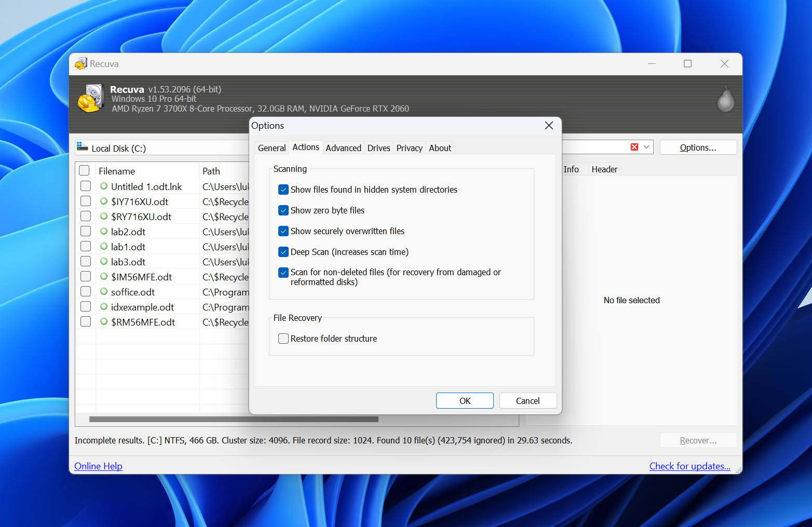Click the Piriform pear logo icon

(x=725, y=99)
